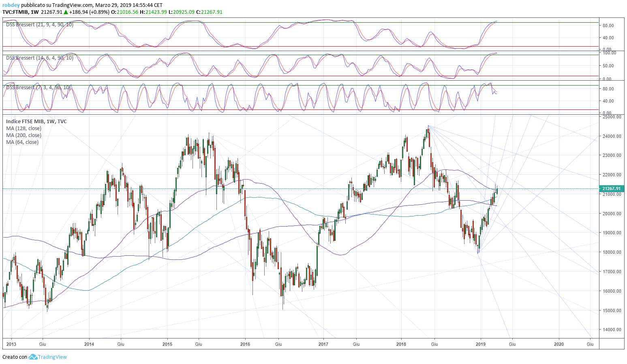
Task: Click 100.00 on the second oscillator scale
Action: click(610, 53)
